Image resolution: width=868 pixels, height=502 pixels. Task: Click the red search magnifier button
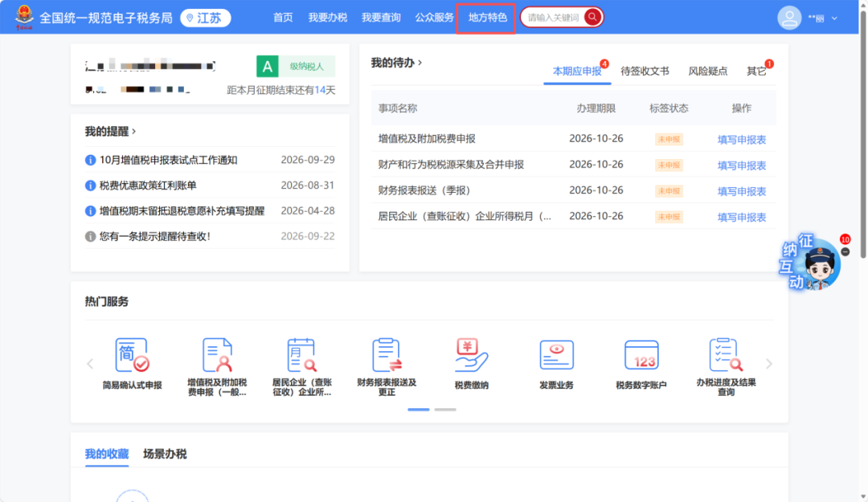(x=592, y=17)
